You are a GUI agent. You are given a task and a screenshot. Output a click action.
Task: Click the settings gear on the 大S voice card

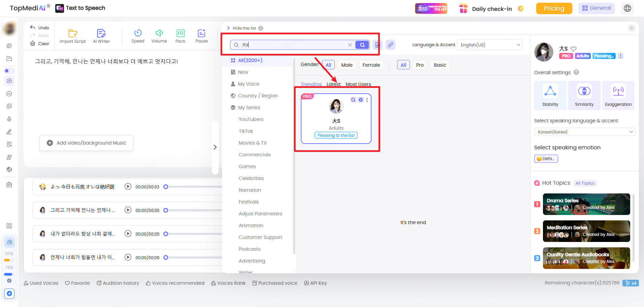pyautogui.click(x=360, y=100)
